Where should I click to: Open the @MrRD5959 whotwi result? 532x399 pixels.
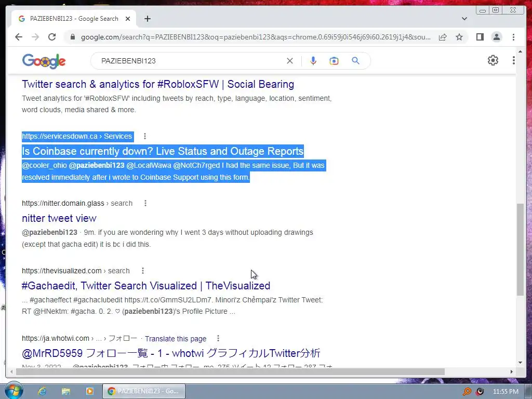tap(170, 353)
